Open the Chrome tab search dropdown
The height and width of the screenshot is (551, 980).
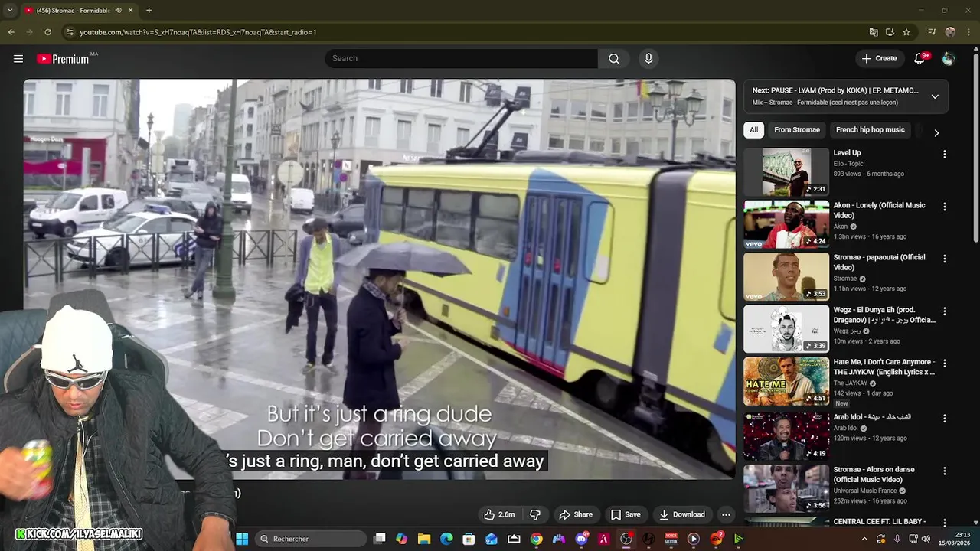tap(10, 10)
